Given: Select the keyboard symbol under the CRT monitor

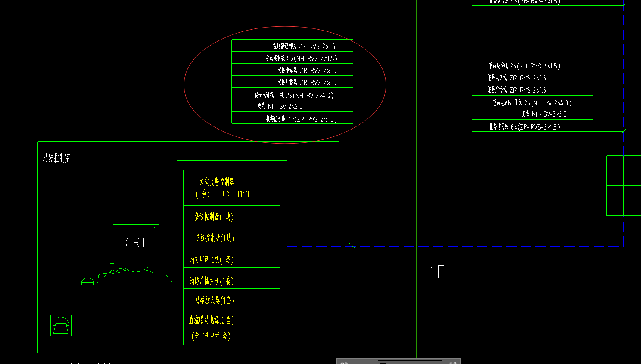Looking at the screenshot, I should (x=136, y=280).
